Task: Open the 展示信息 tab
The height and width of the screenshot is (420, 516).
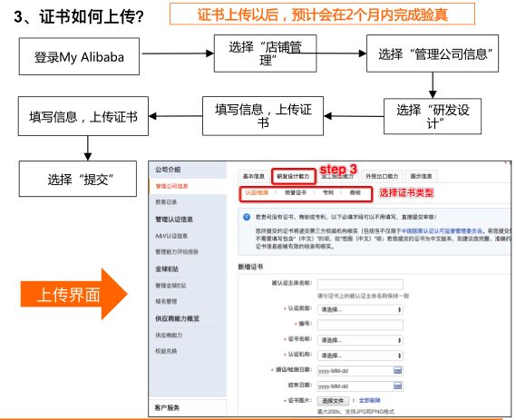Action: pyautogui.click(x=421, y=176)
